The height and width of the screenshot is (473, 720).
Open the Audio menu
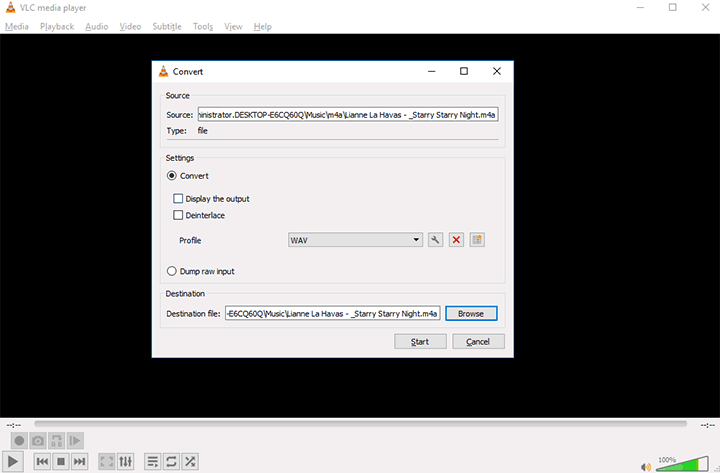[96, 27]
